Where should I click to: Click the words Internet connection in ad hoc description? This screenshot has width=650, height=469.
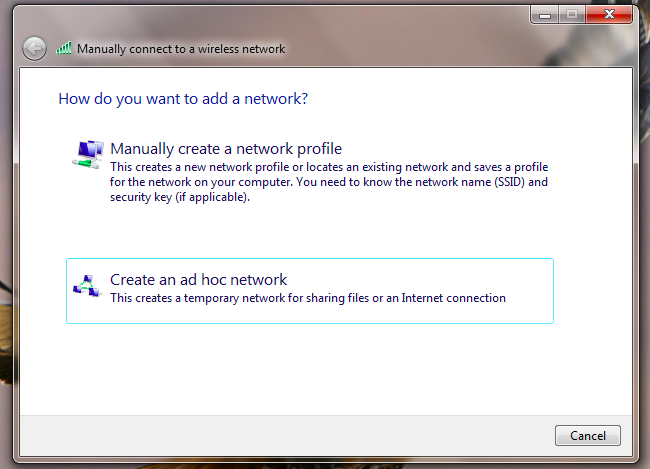click(x=454, y=298)
